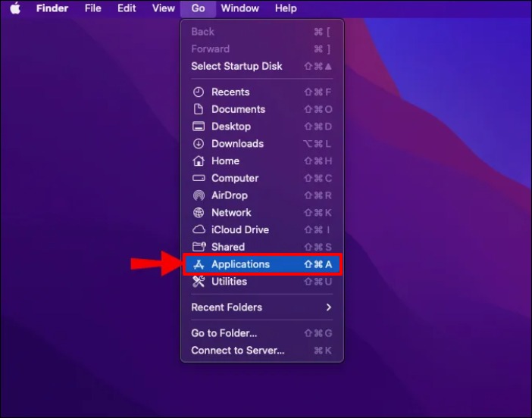Close the open Go menu
The width and height of the screenshot is (532, 418).
[x=198, y=8]
